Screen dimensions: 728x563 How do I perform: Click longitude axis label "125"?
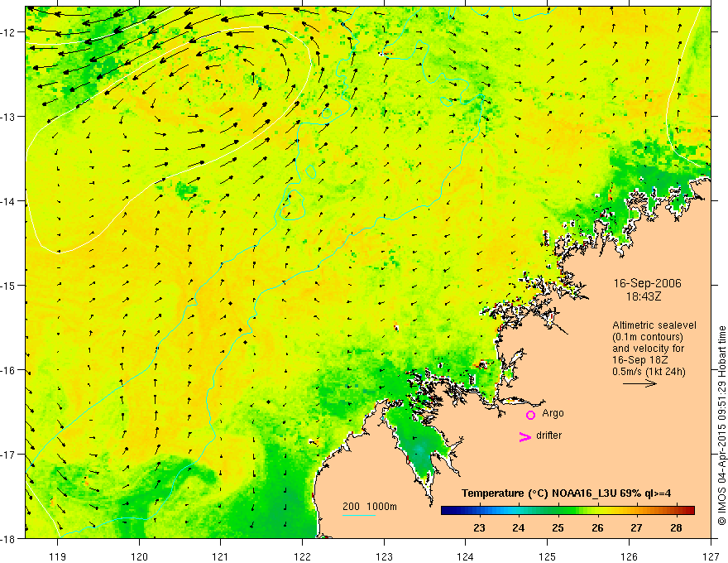point(548,556)
